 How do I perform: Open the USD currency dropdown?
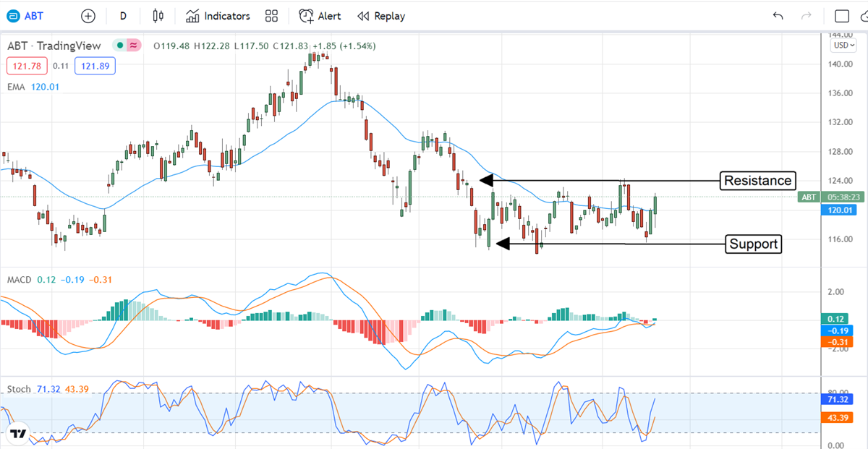(x=843, y=45)
